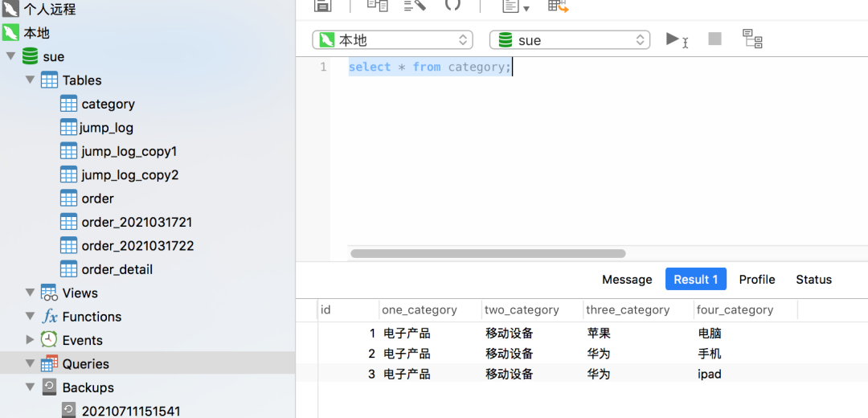Click the Save query icon in toolbar
Viewport: 868px width, 418px height.
coord(322,5)
